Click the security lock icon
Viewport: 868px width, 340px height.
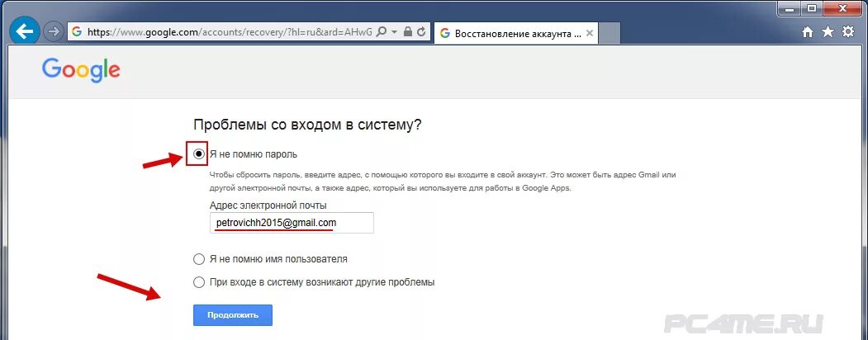tap(408, 32)
